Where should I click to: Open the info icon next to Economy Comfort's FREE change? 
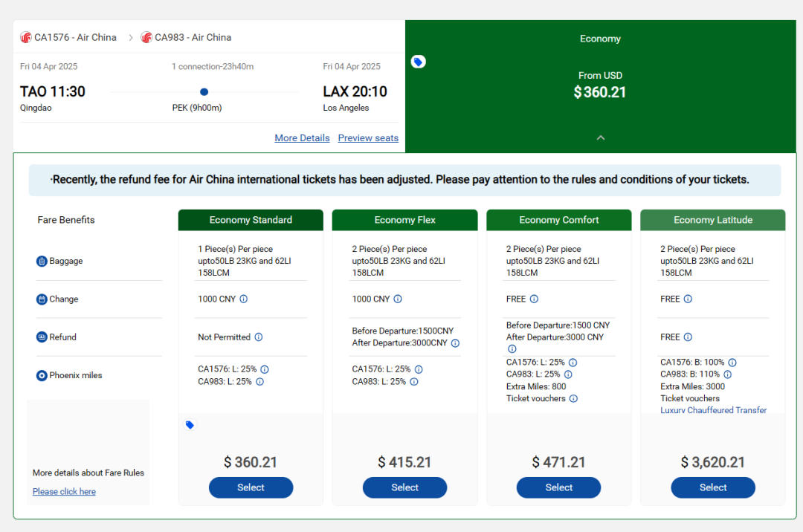click(x=534, y=299)
